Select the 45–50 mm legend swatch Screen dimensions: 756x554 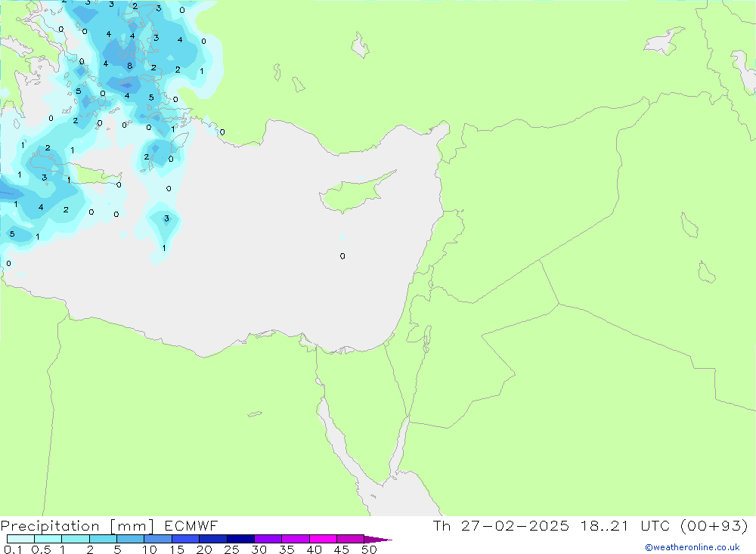(x=351, y=539)
